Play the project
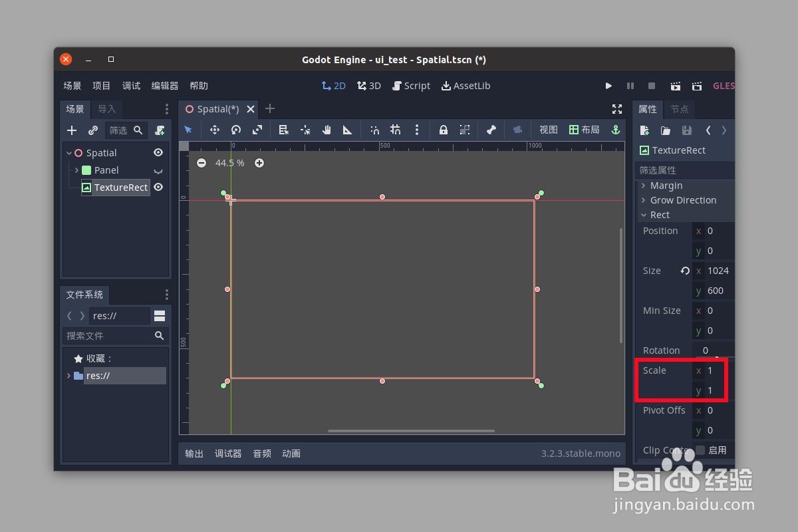The image size is (798, 532). coord(608,86)
